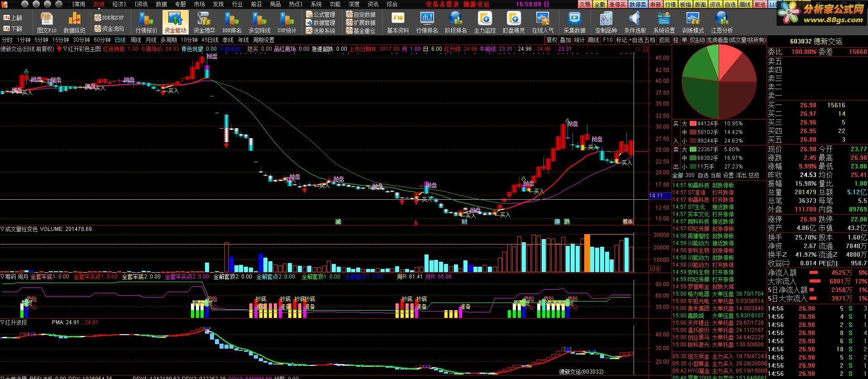
Task: Open 行情报价 from the toolbar
Action: (146, 23)
